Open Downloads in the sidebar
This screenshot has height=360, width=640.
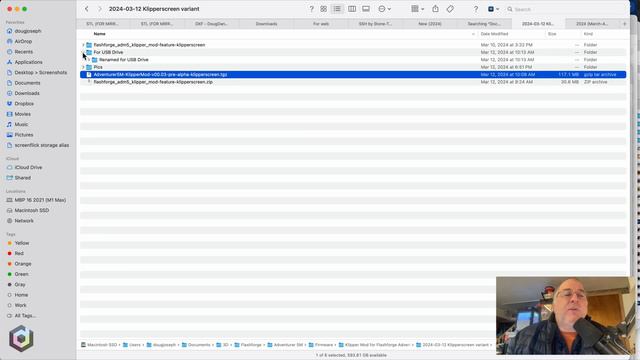point(27,93)
